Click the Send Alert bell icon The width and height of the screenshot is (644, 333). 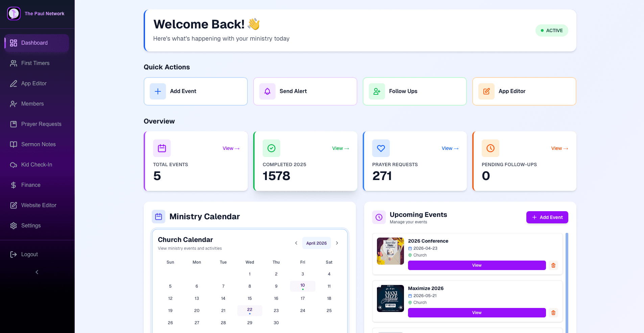(267, 91)
